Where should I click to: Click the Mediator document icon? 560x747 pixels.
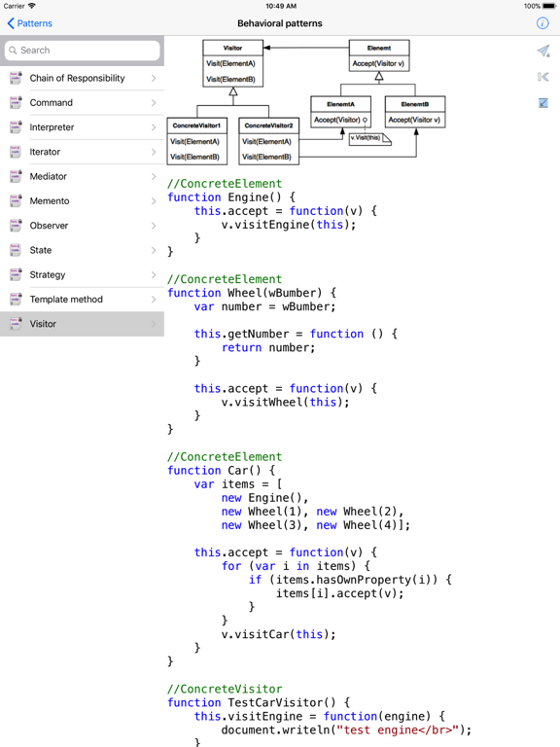coord(16,176)
